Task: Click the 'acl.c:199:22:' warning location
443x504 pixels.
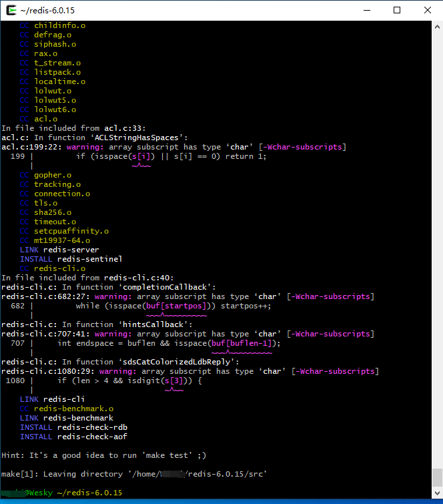Action: tap(31, 147)
